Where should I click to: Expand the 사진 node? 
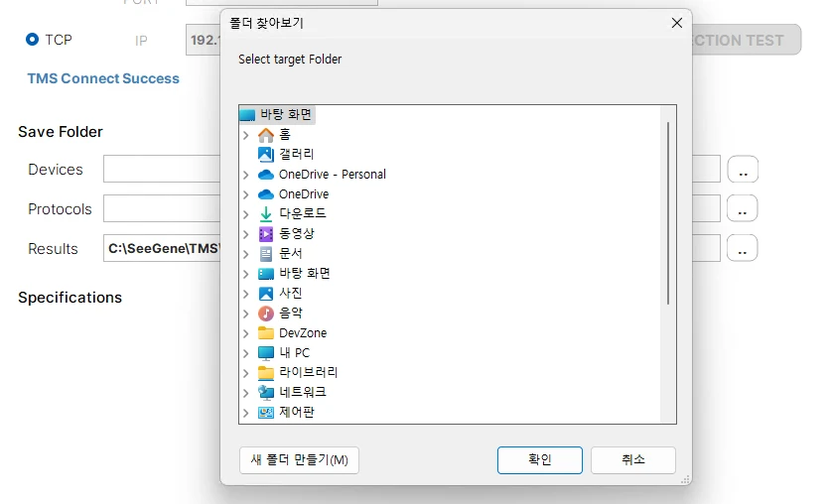pyautogui.click(x=246, y=294)
